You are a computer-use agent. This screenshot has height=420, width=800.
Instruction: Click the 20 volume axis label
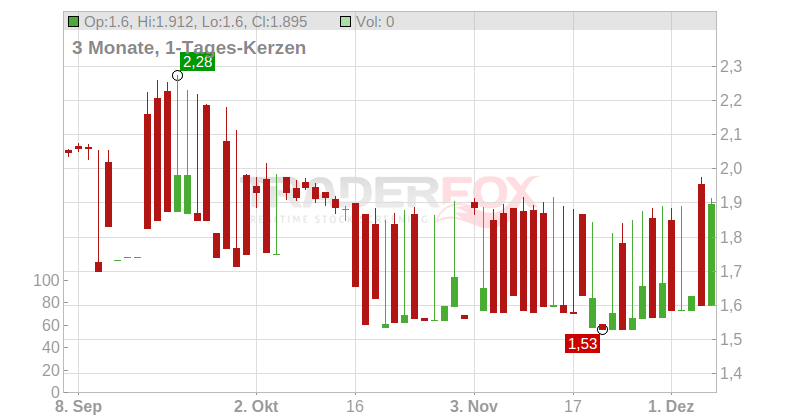coord(51,370)
